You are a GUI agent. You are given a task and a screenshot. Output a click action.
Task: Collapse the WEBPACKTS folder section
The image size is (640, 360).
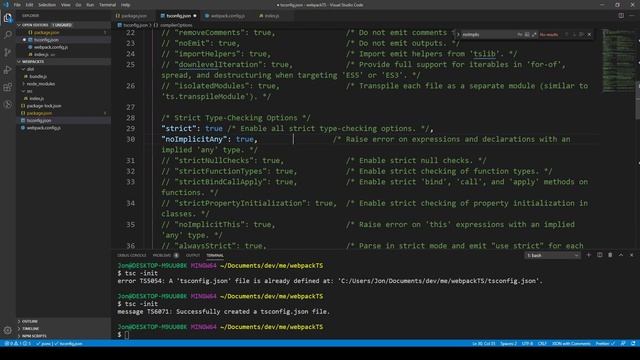63,62
